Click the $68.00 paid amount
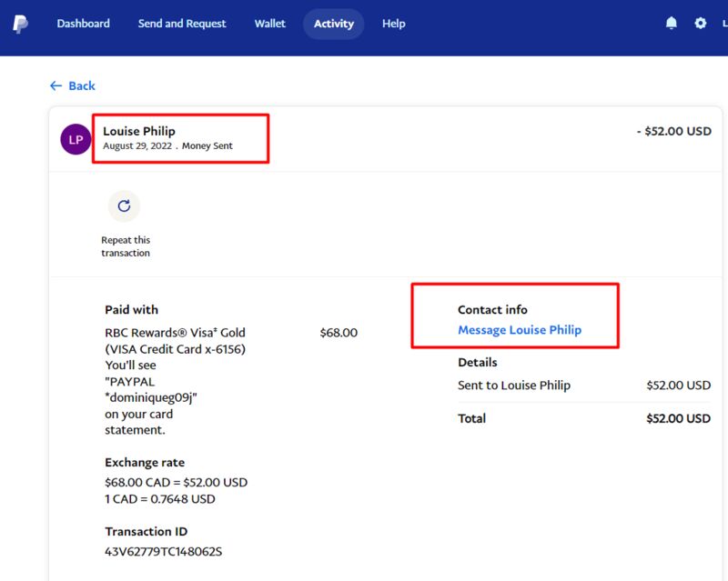Viewport: 728px width, 581px height. point(339,333)
